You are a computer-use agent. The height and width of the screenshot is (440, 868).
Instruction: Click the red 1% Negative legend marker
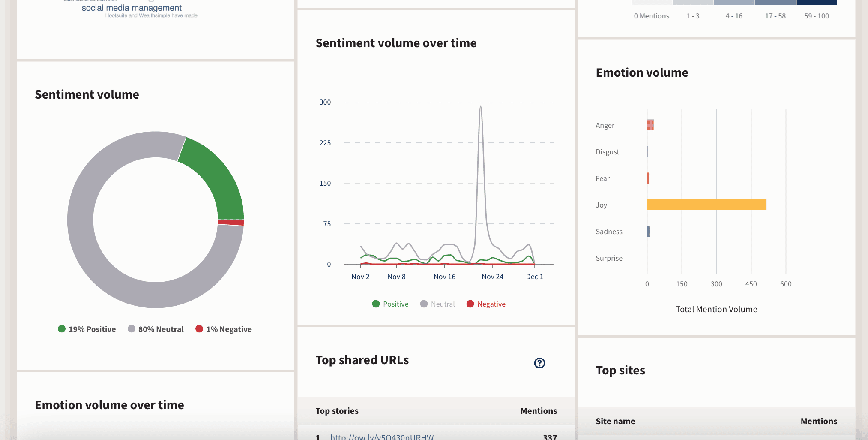click(198, 329)
